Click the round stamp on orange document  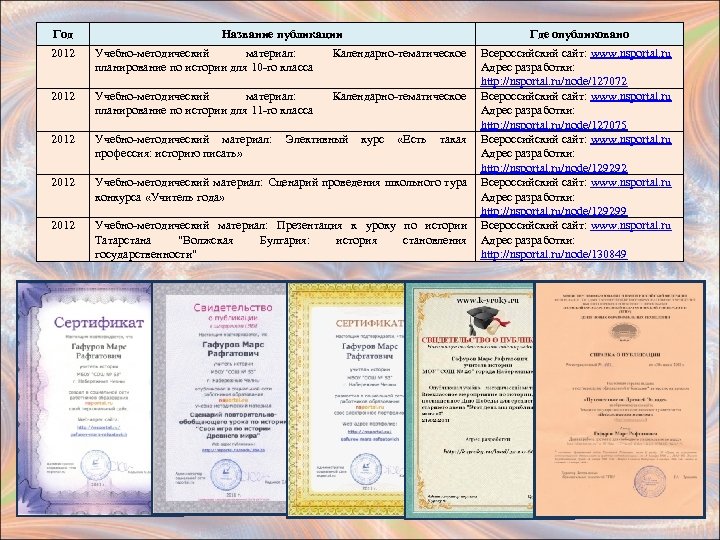(649, 482)
